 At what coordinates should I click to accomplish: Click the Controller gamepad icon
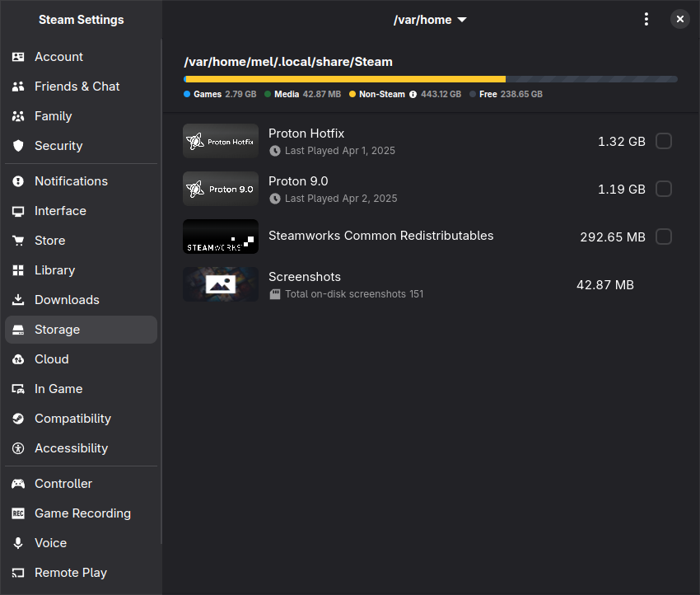coord(18,484)
